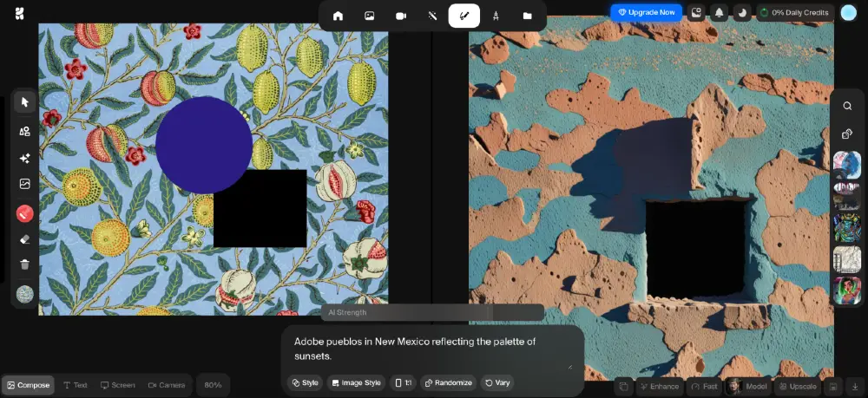This screenshot has height=398, width=868.
Task: Clear canvas with the trash icon
Action: pyautogui.click(x=25, y=264)
